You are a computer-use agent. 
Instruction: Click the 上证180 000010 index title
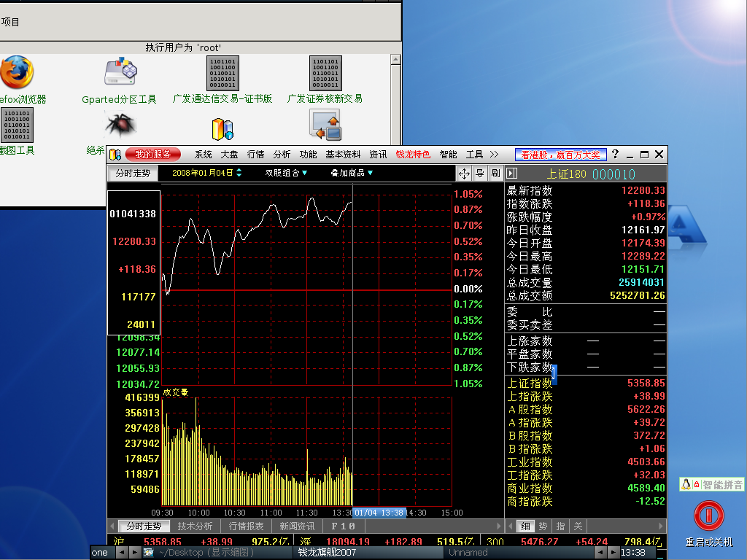tap(591, 174)
